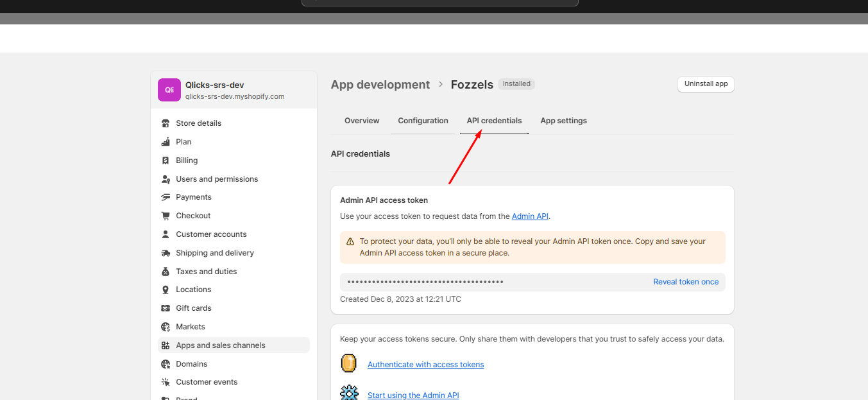
Task: Open Authenticate with access tokens link
Action: [x=425, y=365]
